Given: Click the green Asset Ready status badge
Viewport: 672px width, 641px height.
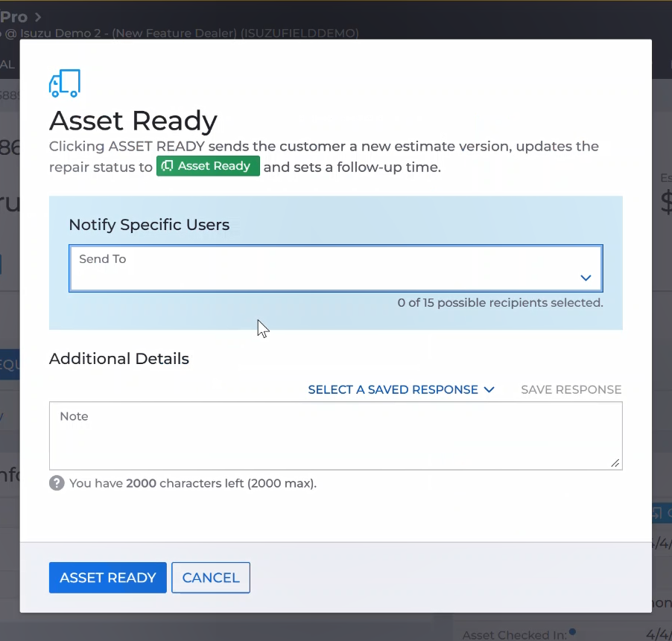Looking at the screenshot, I should click(x=208, y=166).
